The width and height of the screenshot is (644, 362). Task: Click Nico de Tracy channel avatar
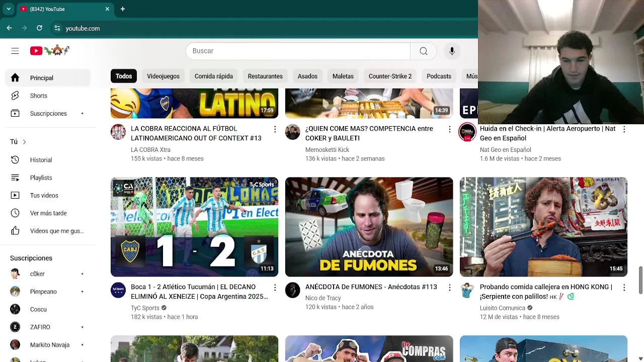(x=292, y=290)
